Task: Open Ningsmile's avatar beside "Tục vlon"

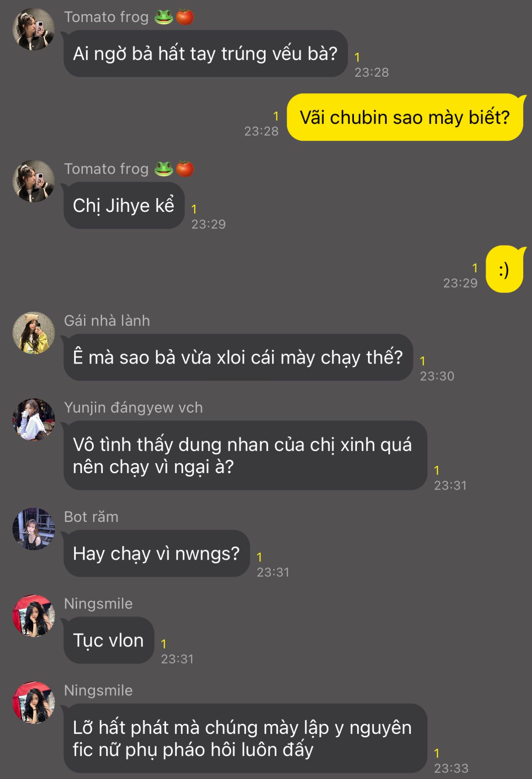Action: coord(34,616)
